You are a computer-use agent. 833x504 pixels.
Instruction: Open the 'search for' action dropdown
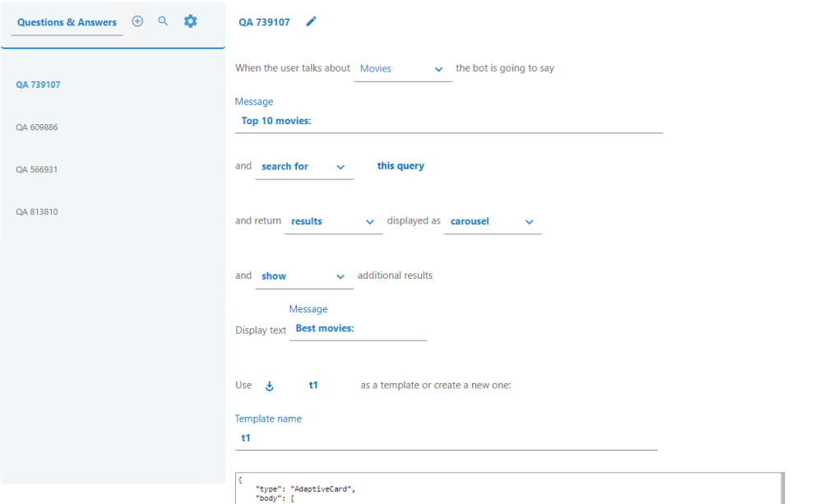tap(304, 167)
